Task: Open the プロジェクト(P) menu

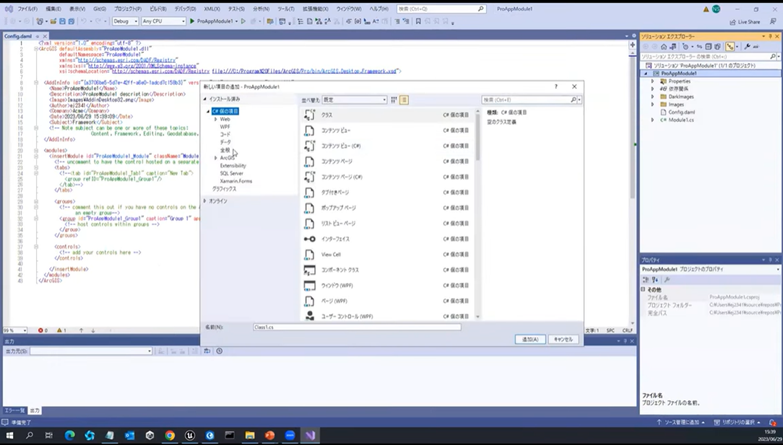Action: coord(128,9)
